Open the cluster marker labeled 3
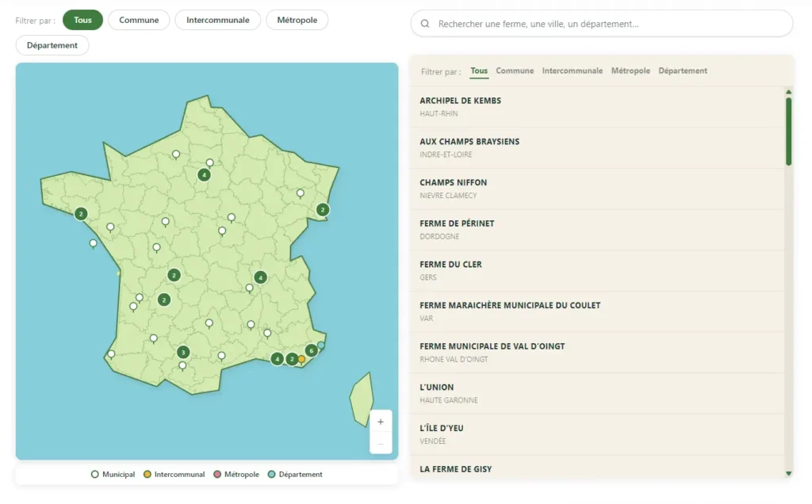 tap(183, 353)
